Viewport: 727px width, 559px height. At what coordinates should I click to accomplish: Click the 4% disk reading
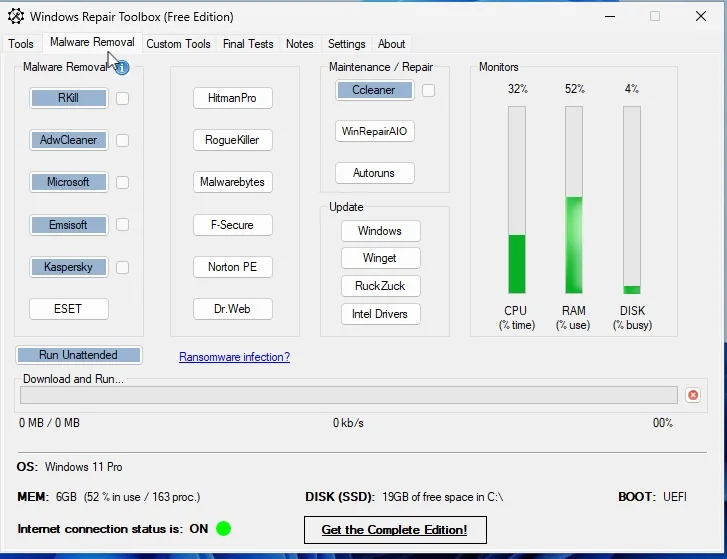coord(632,89)
